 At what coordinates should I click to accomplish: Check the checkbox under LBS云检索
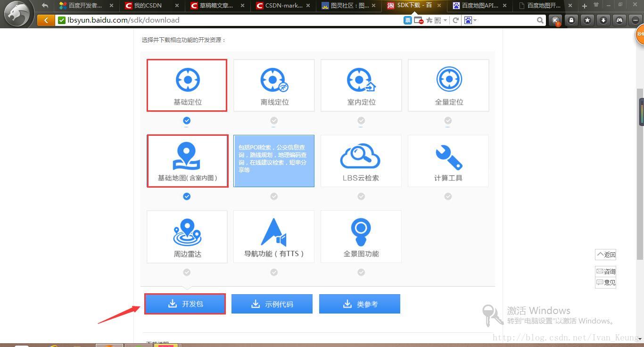click(x=361, y=196)
